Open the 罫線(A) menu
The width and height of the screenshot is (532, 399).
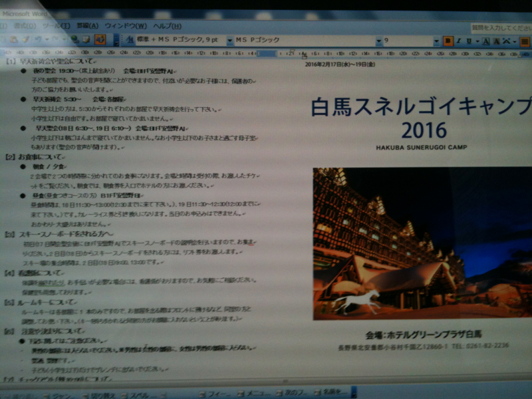point(86,25)
